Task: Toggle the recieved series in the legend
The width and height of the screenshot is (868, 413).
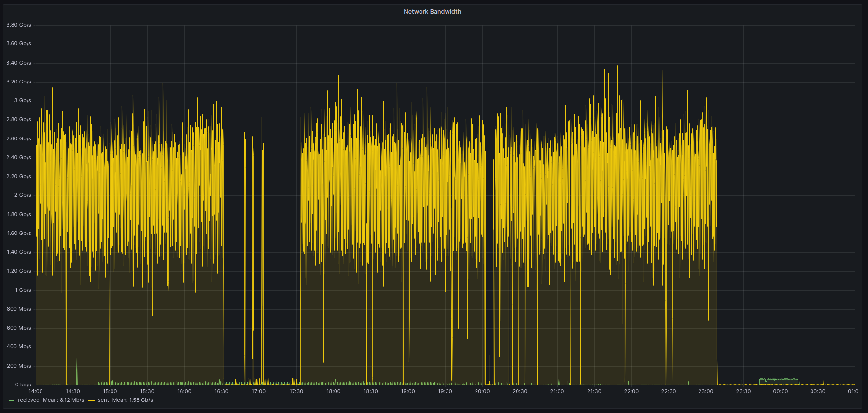Action: pos(28,400)
